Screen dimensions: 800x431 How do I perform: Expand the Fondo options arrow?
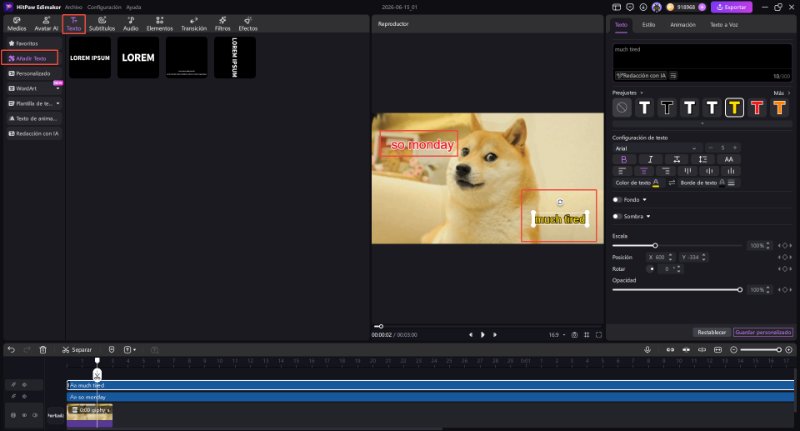click(644, 200)
